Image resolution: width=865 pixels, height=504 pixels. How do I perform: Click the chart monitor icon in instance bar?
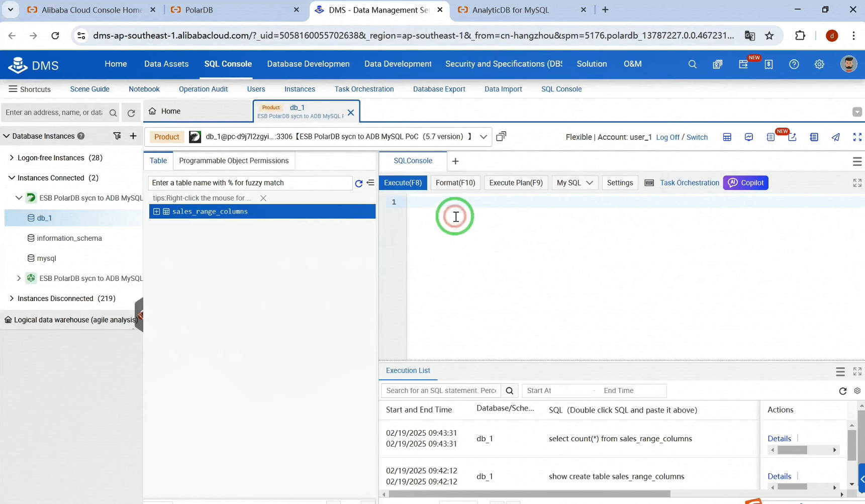point(749,137)
